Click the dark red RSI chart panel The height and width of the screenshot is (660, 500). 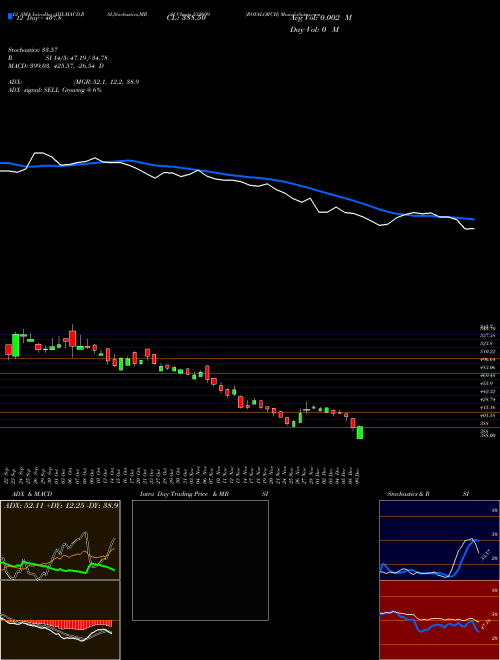click(x=439, y=620)
